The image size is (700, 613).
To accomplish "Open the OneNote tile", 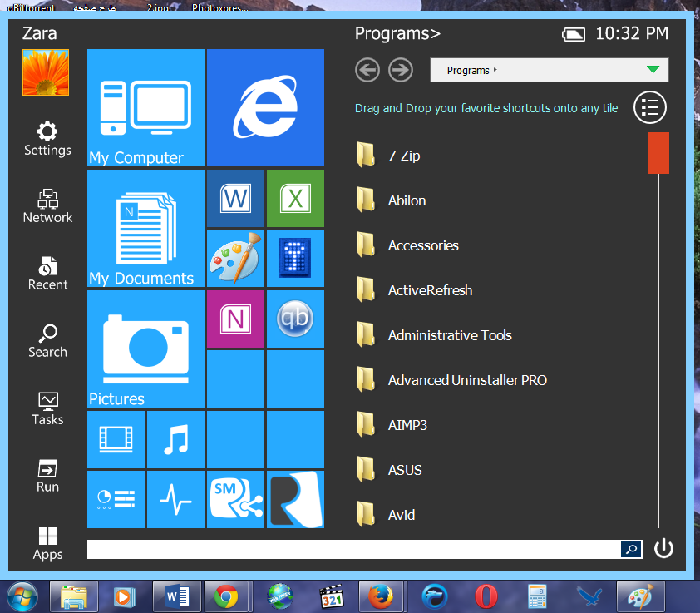I will point(236,319).
